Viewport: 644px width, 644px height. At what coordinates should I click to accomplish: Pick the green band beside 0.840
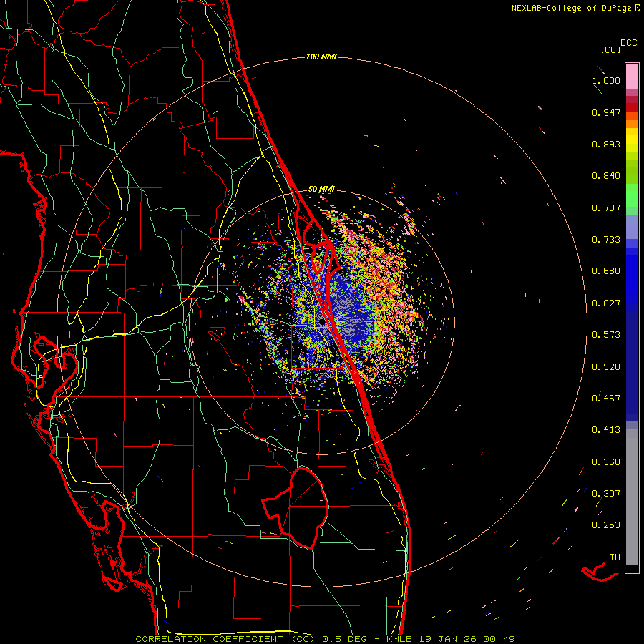point(632,172)
